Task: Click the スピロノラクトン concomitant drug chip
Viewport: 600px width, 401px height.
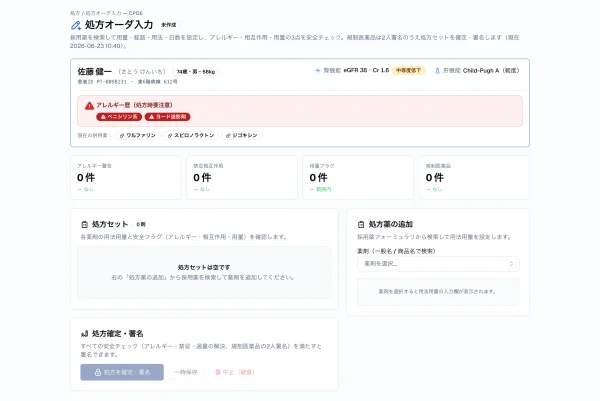Action: click(x=191, y=135)
